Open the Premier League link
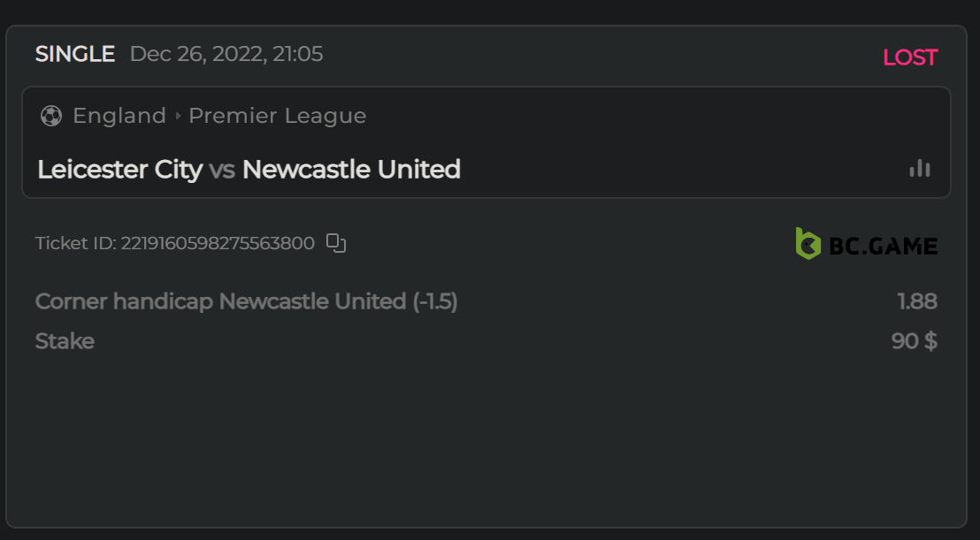The image size is (980, 540). tap(278, 116)
